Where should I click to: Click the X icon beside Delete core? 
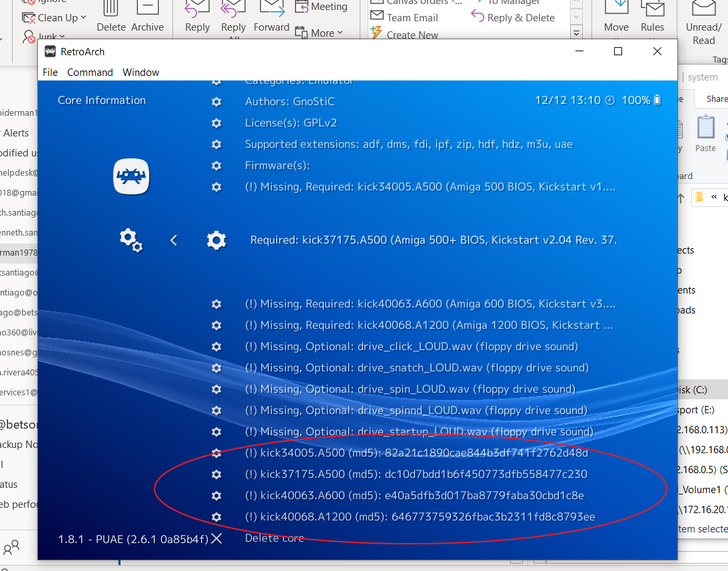pos(216,538)
